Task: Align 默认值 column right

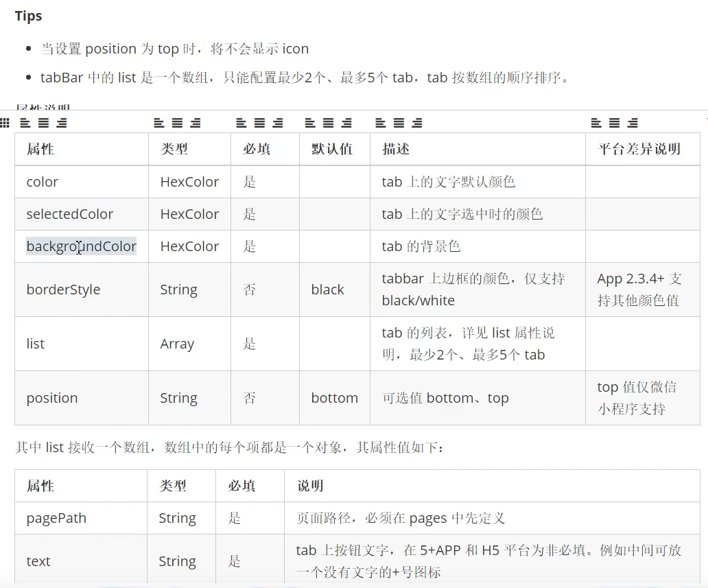Action: pos(346,123)
